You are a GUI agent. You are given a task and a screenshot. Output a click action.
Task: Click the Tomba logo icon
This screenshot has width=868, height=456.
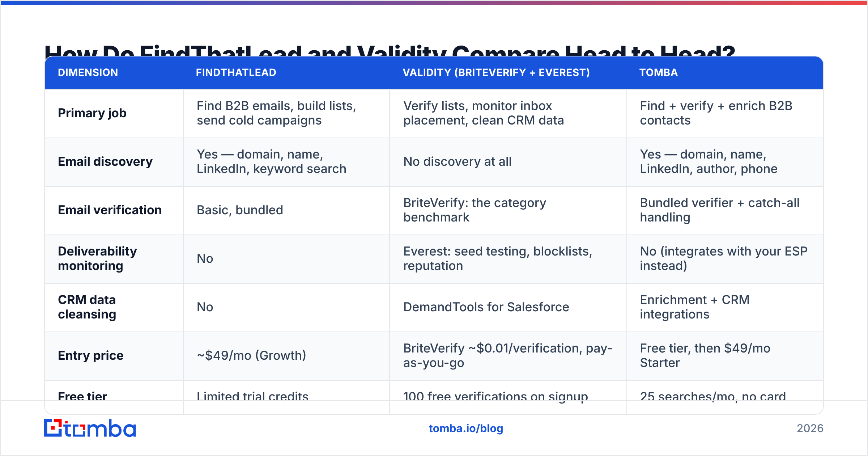click(90, 428)
